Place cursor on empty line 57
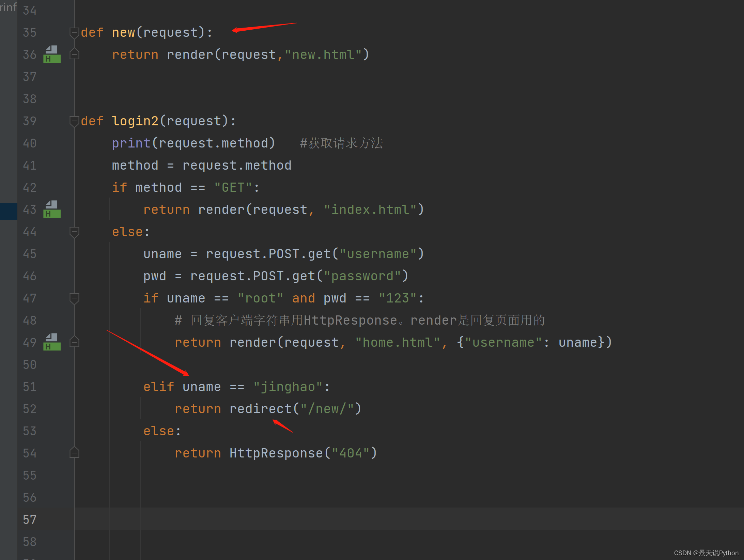744x560 pixels. [409, 519]
